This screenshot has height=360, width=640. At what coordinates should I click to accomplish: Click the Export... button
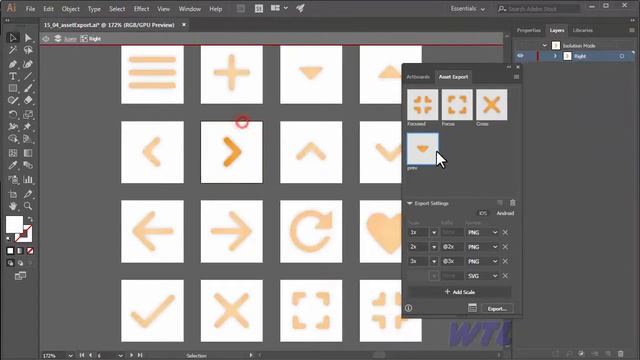pyautogui.click(x=497, y=309)
